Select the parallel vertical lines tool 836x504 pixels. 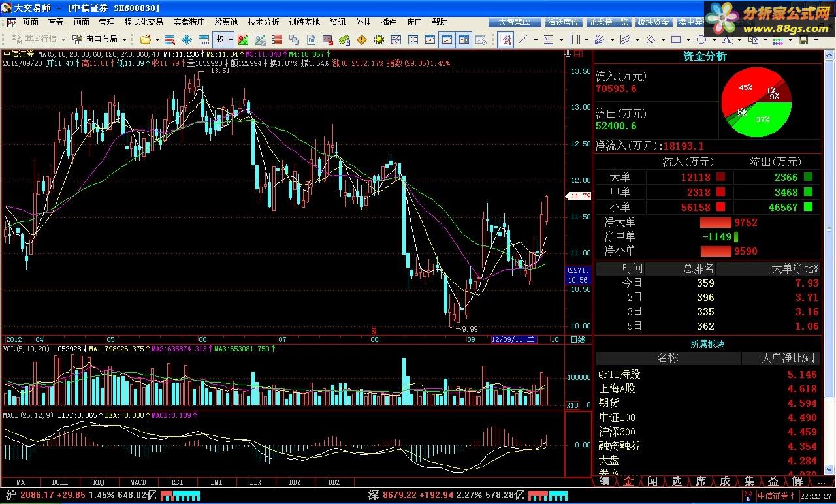click(x=575, y=40)
